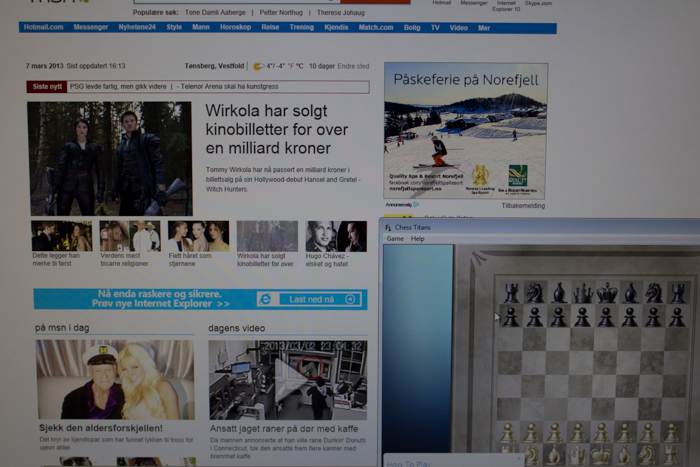Select the rightmost black knight
Image resolution: width=700 pixels, height=467 pixels.
[x=654, y=293]
